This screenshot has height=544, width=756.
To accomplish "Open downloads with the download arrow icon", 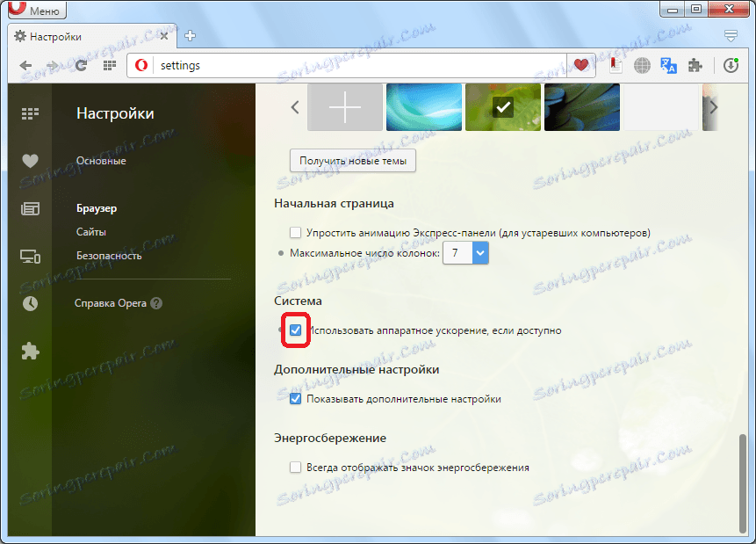I will [731, 65].
